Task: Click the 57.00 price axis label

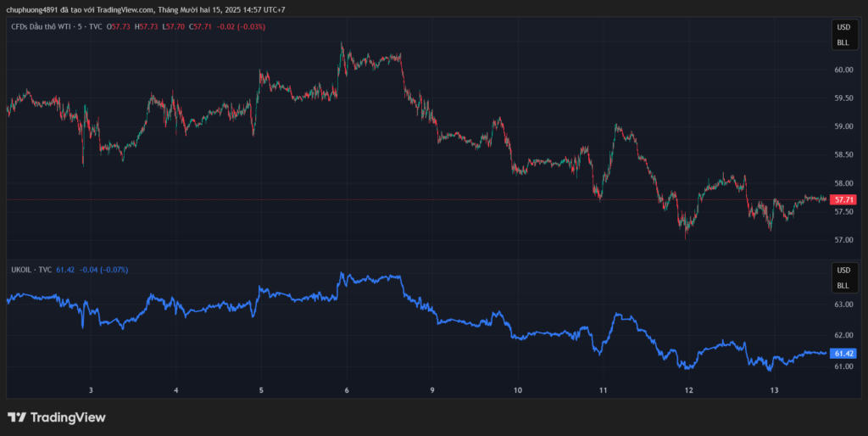Action: [x=843, y=240]
